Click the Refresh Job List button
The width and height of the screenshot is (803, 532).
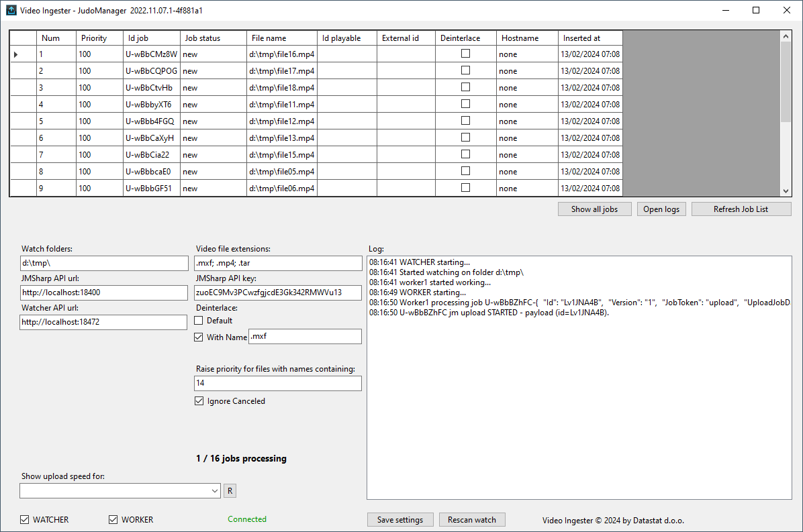point(741,209)
